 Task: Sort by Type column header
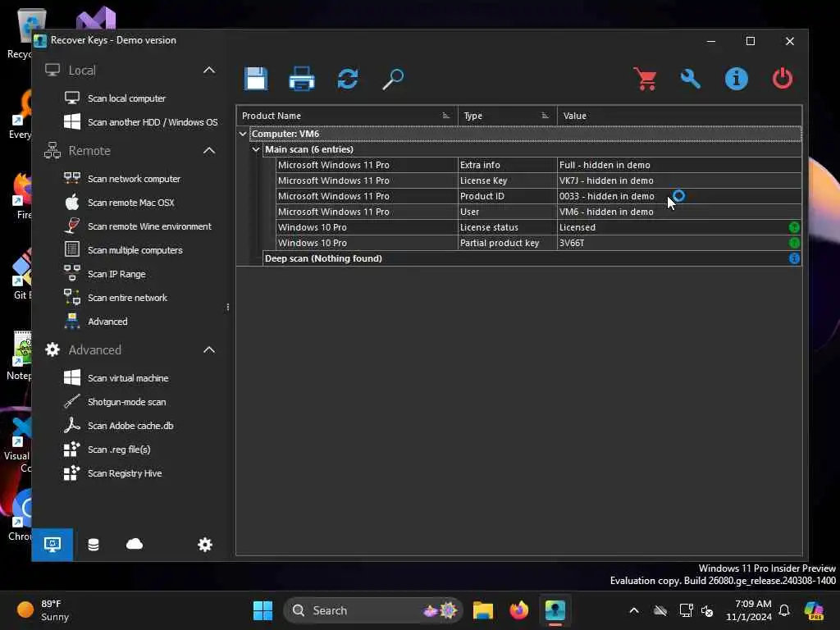tap(507, 116)
